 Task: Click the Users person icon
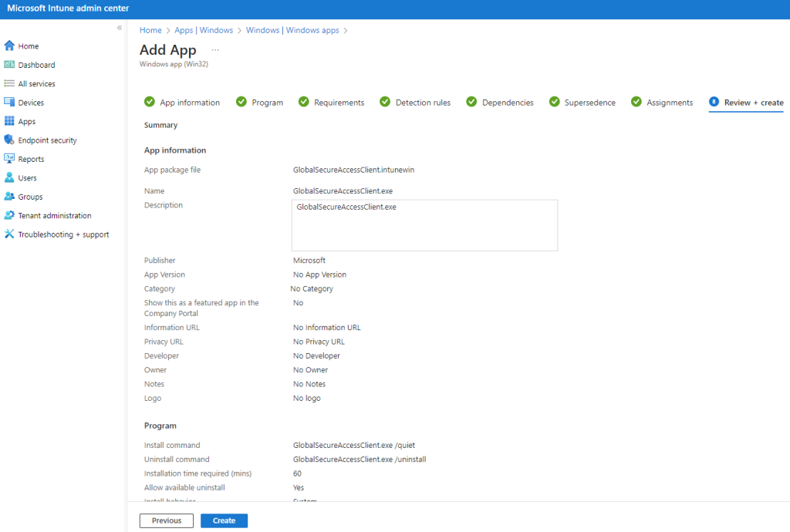tap(9, 177)
